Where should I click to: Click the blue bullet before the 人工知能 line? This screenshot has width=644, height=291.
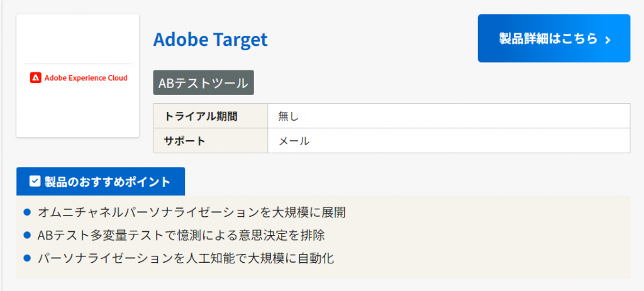(x=27, y=258)
